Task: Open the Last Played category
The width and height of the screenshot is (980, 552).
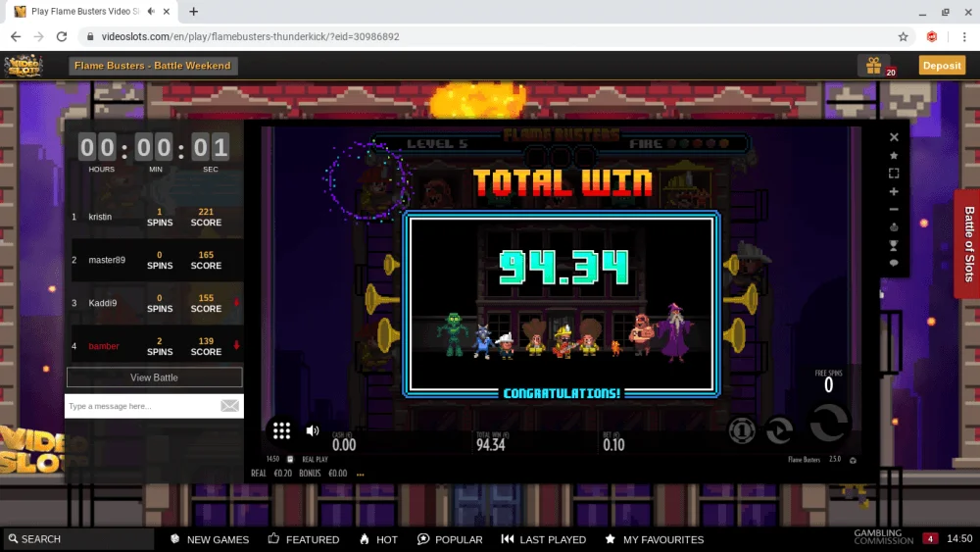Action: 544,539
